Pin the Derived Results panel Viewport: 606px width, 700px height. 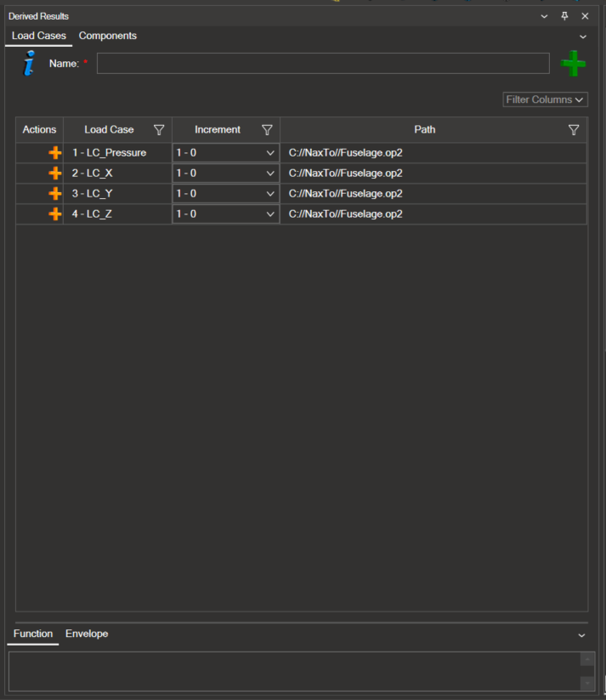click(564, 16)
